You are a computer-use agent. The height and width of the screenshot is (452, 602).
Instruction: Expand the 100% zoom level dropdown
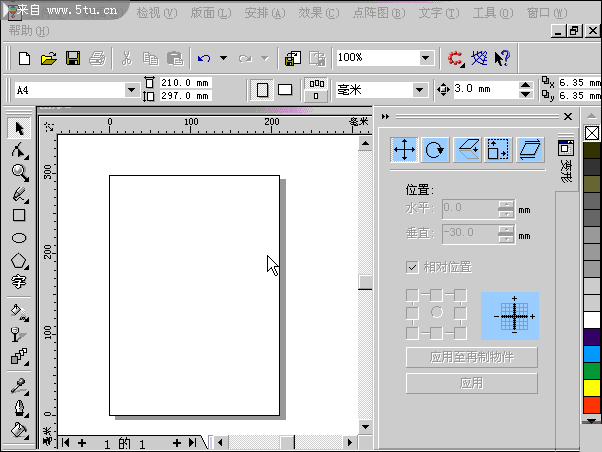[x=426, y=59]
